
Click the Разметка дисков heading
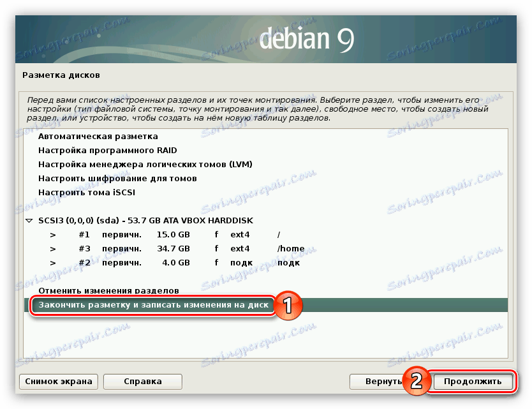click(61, 75)
